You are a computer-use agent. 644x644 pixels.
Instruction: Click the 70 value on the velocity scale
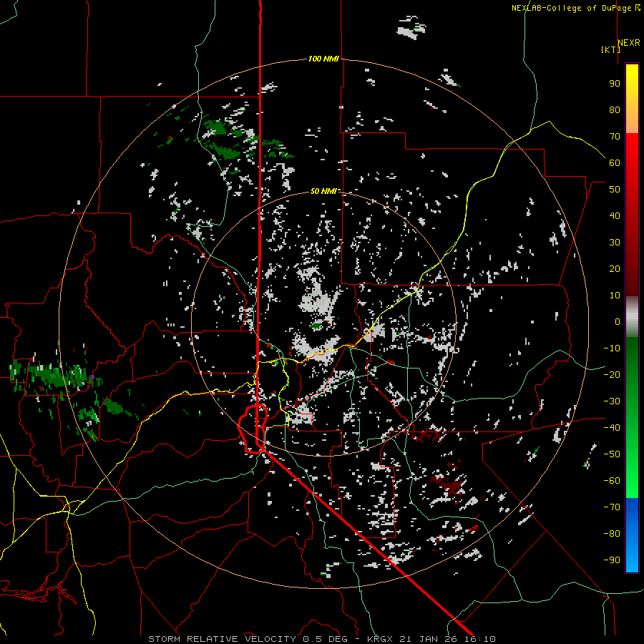[615, 137]
